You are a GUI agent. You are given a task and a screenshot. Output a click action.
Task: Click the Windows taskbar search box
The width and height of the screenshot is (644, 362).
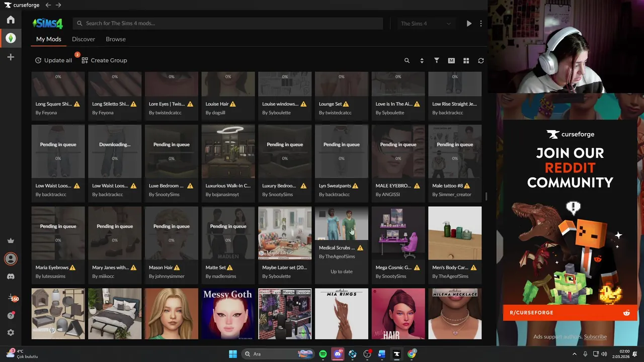(x=277, y=354)
